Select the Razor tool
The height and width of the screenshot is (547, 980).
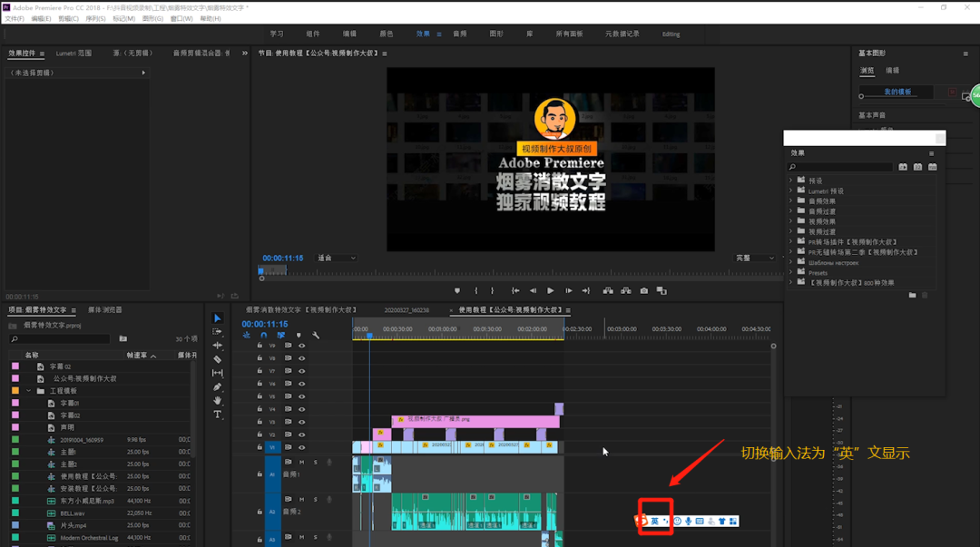click(218, 359)
